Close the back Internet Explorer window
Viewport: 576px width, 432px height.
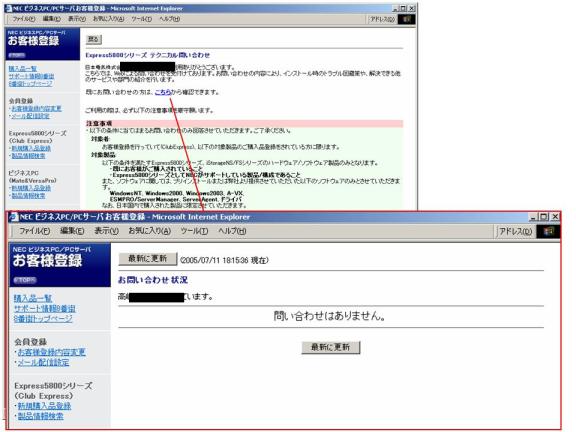pyautogui.click(x=412, y=8)
